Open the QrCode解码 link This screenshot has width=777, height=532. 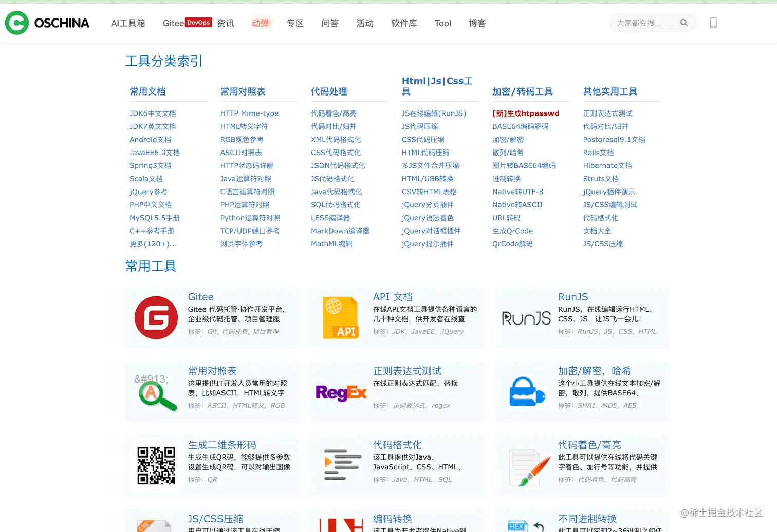click(512, 244)
